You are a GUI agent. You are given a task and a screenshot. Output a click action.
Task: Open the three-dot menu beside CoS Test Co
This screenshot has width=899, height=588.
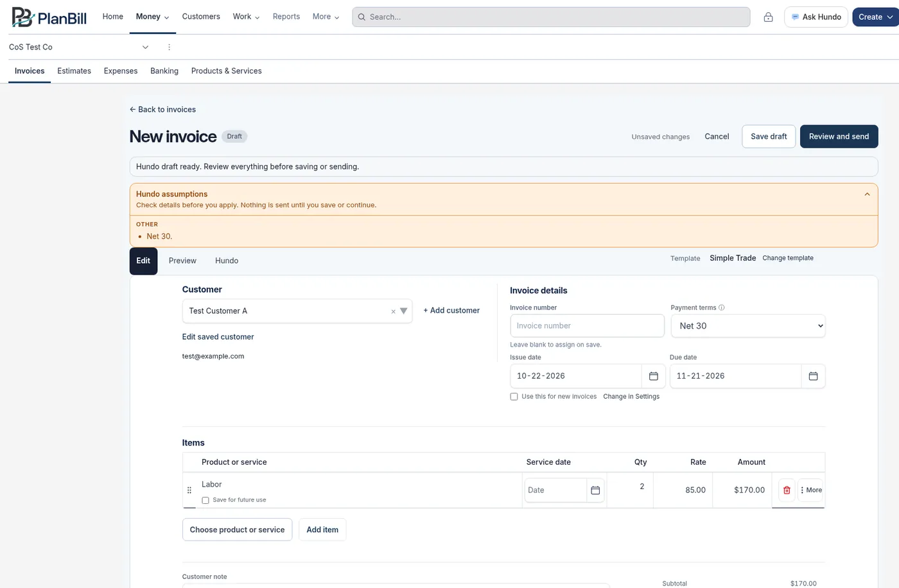(169, 47)
